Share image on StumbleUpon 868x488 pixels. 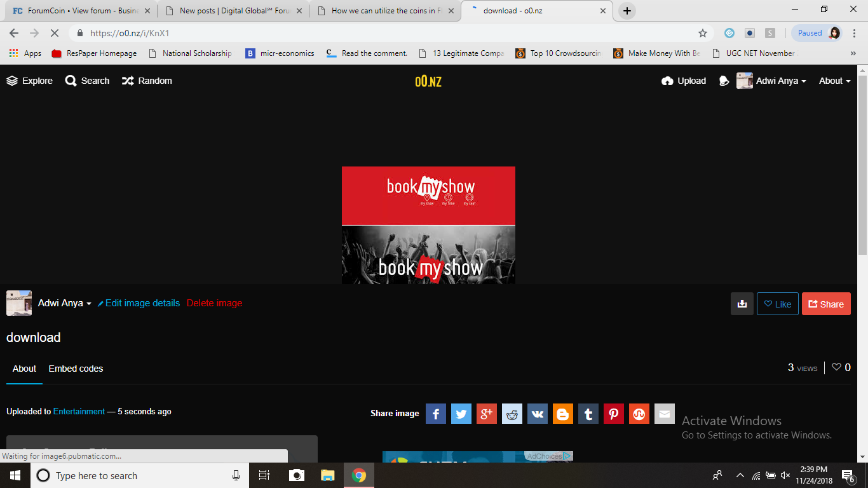click(x=639, y=414)
